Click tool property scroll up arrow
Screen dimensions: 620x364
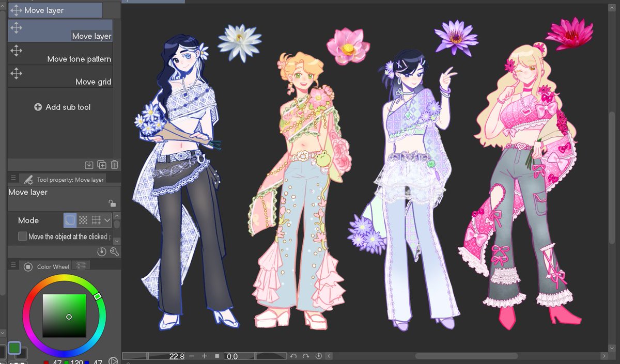point(117,216)
